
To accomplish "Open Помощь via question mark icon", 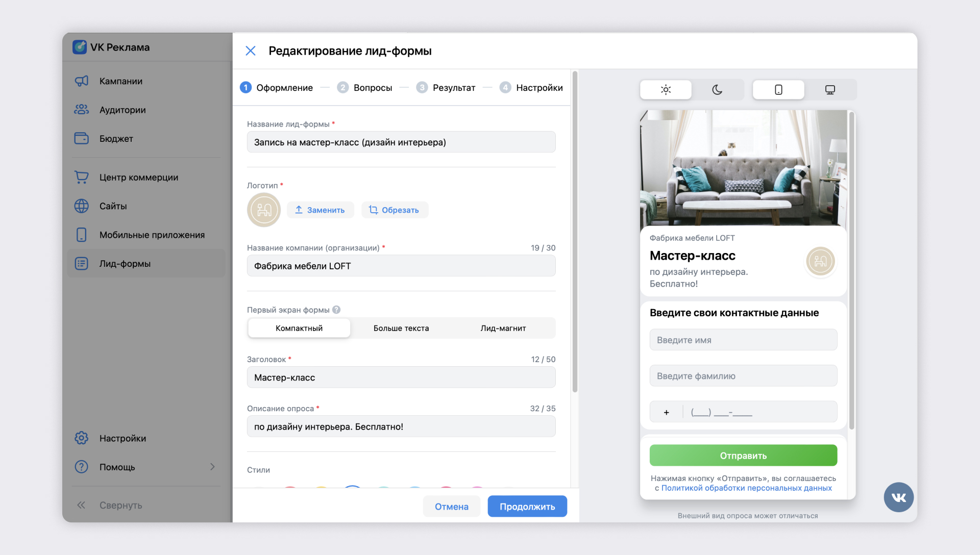I will 82,467.
